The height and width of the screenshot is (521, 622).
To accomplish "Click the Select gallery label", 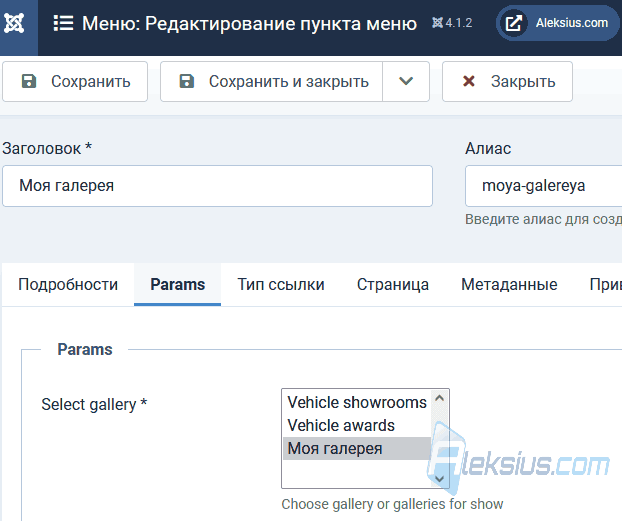I will pos(94,404).
